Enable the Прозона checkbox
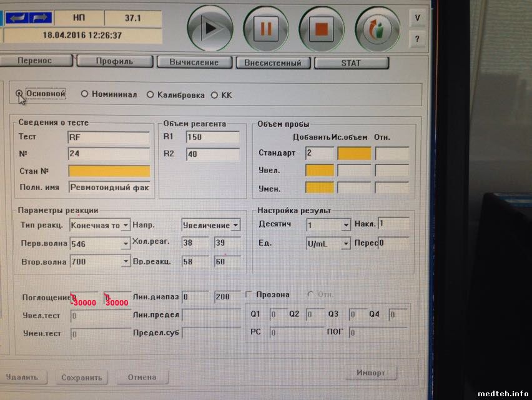 pos(249,294)
